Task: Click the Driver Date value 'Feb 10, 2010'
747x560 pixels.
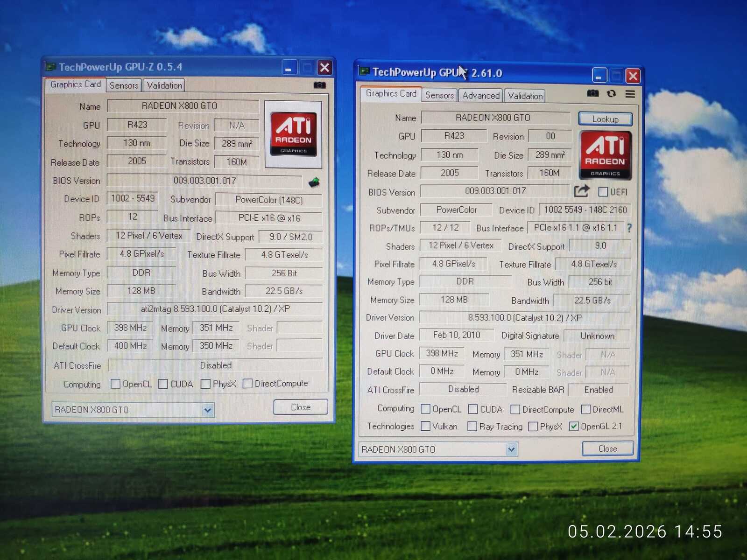Action: 457,335
